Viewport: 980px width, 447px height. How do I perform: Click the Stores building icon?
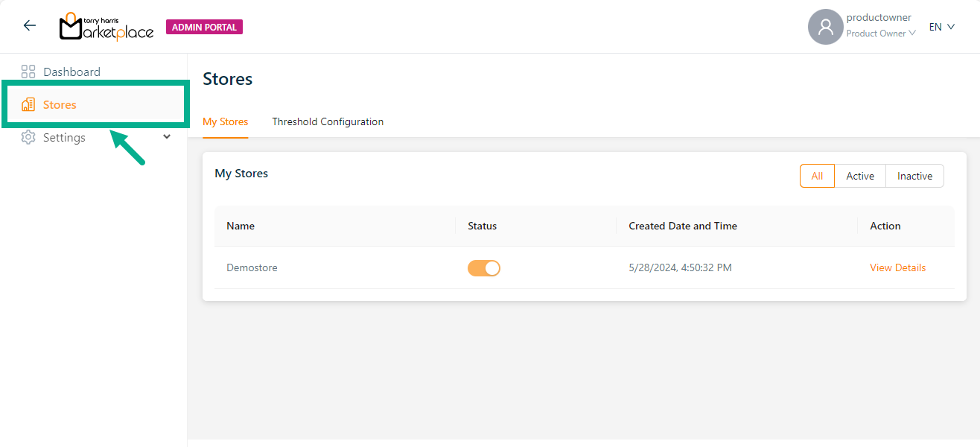coord(28,105)
